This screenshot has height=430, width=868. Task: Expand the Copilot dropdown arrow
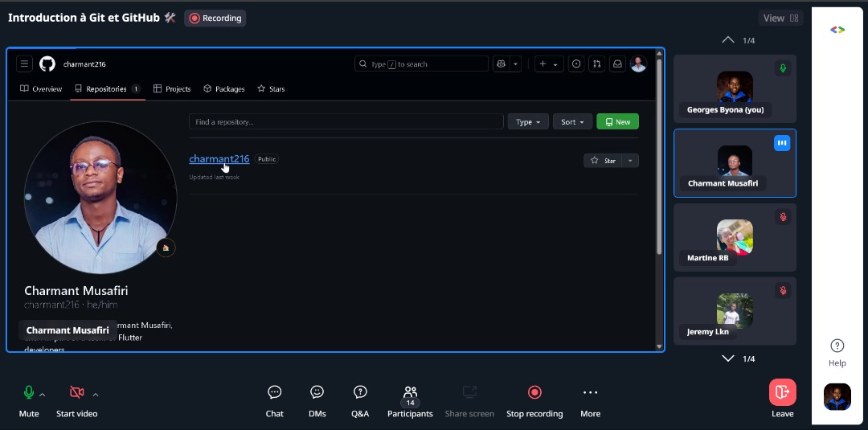click(x=515, y=64)
